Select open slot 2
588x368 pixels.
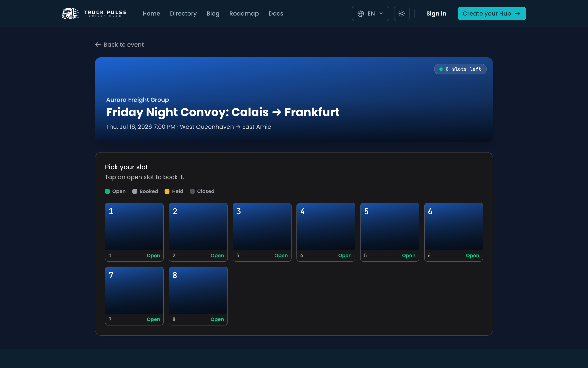pyautogui.click(x=198, y=232)
